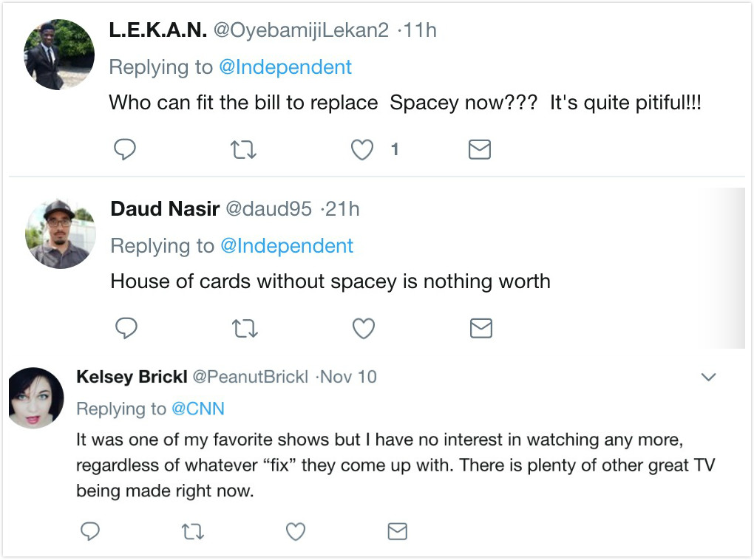The width and height of the screenshot is (754, 560).
Task: Message Kelsey Brickl's tweet to someone
Action: (398, 531)
